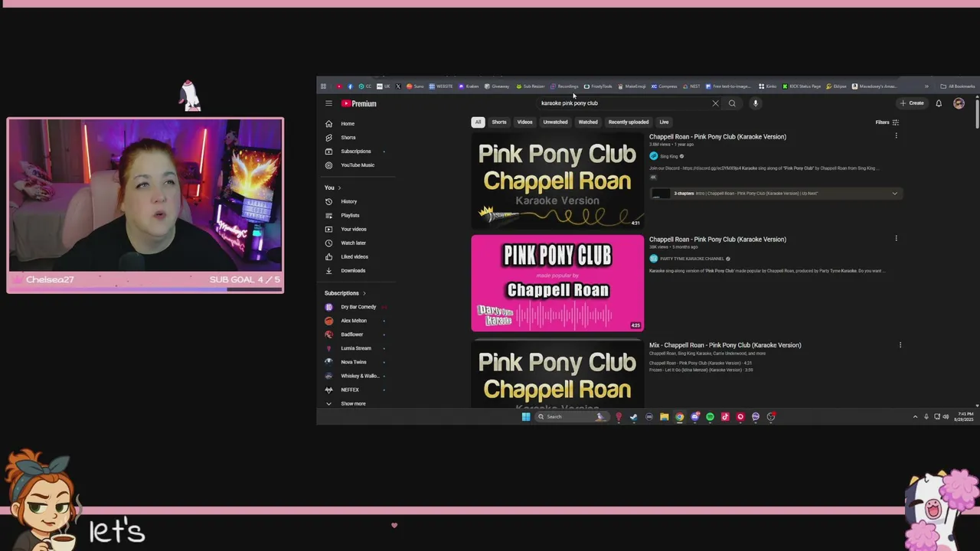
Task: Open more options for first video result
Action: pyautogui.click(x=896, y=136)
